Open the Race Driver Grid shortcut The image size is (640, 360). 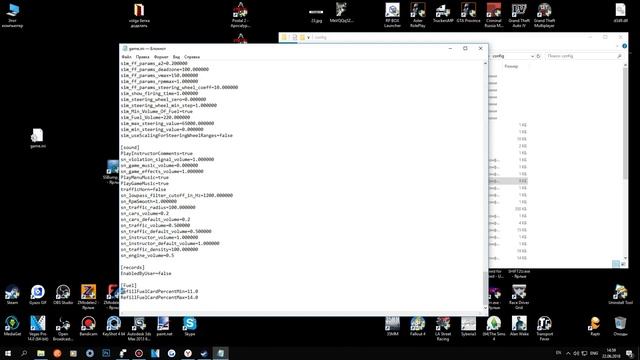519,297
